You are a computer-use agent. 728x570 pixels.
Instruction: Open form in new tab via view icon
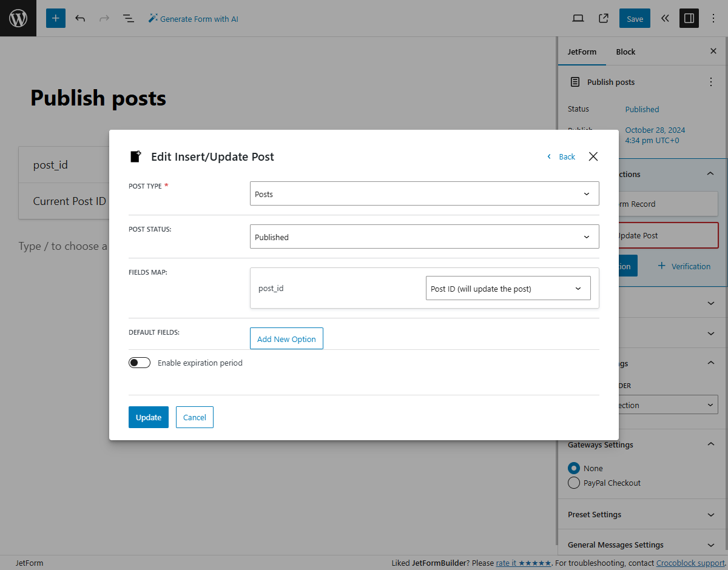[x=603, y=18]
